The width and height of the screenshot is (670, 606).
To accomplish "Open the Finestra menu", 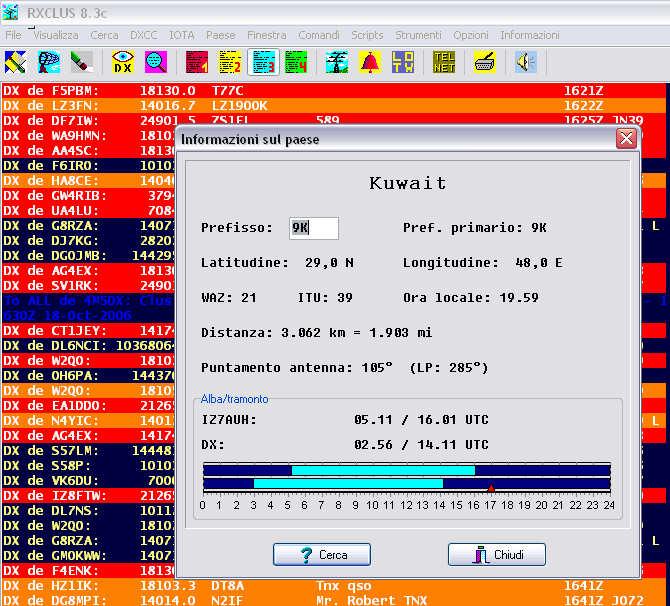I will tap(267, 35).
